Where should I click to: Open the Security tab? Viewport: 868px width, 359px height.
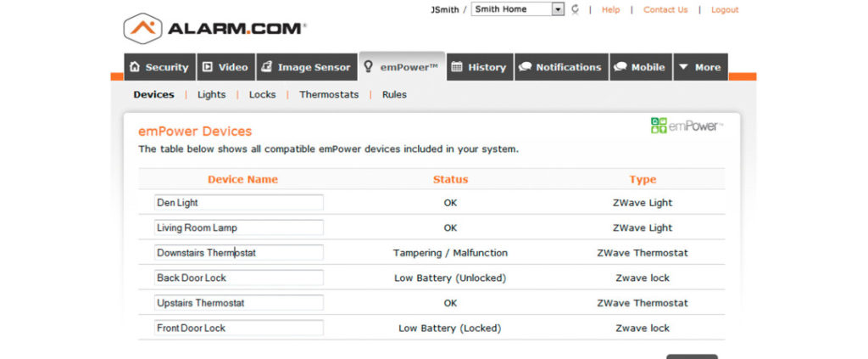pos(159,67)
